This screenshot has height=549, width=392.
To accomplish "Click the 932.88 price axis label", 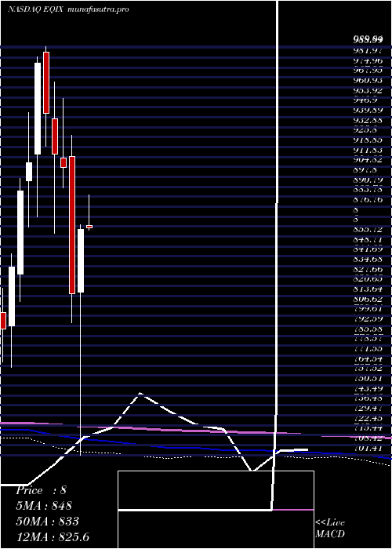I will click(x=368, y=121).
